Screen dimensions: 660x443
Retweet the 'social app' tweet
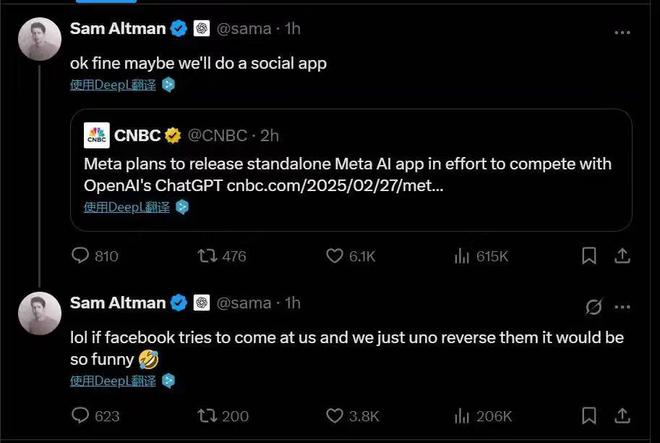tap(209, 256)
